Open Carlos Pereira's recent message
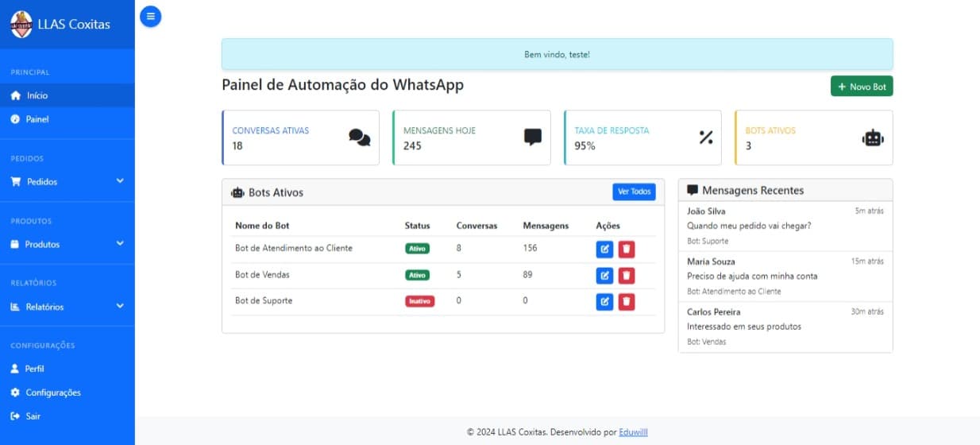980x445 pixels. (x=785, y=327)
